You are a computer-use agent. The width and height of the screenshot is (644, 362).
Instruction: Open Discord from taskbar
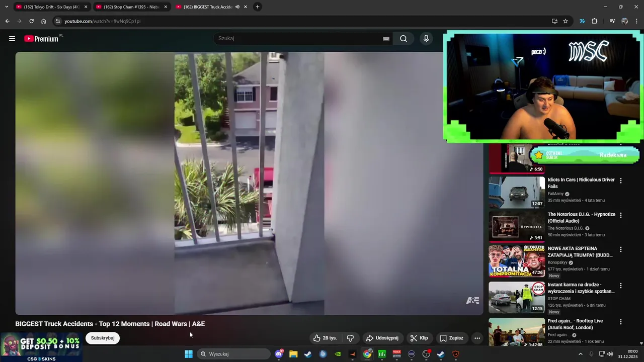pyautogui.click(x=279, y=354)
